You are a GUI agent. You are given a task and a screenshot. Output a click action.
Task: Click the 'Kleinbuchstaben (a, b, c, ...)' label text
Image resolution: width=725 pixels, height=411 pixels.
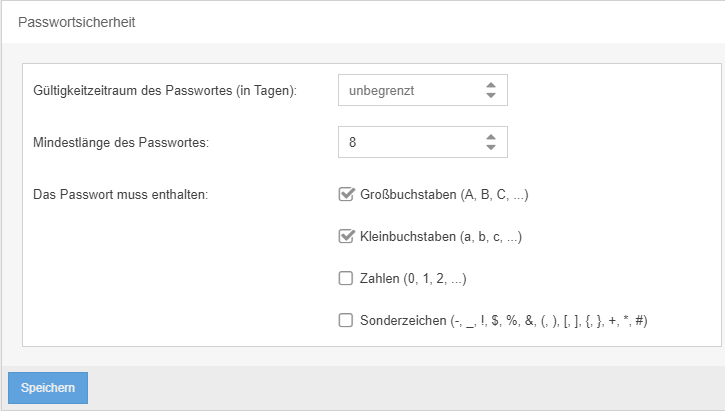441,237
